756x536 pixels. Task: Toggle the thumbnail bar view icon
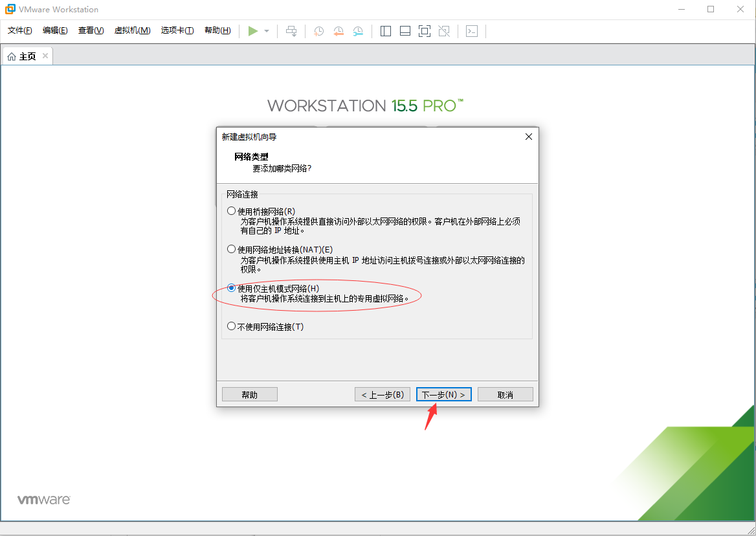405,31
